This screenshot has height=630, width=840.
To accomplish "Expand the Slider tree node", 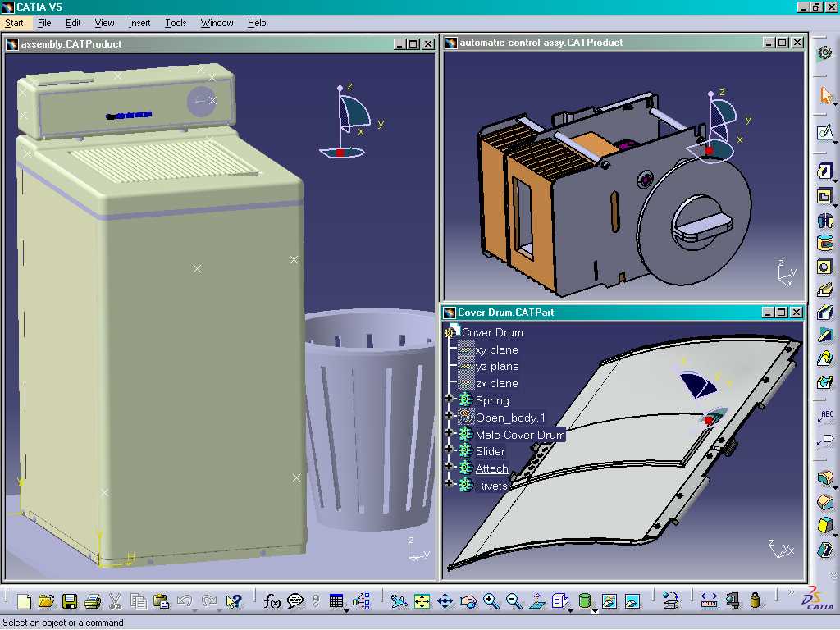I will tap(449, 450).
